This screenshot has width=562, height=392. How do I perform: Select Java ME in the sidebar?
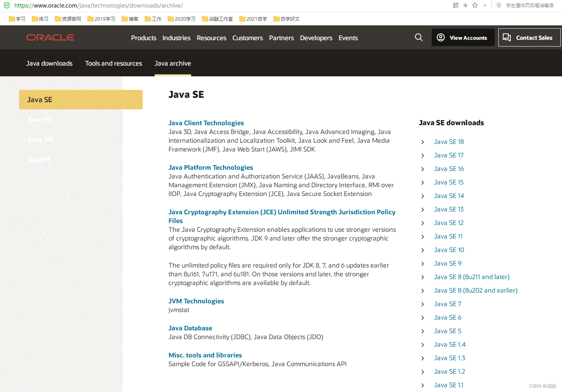pos(41,140)
